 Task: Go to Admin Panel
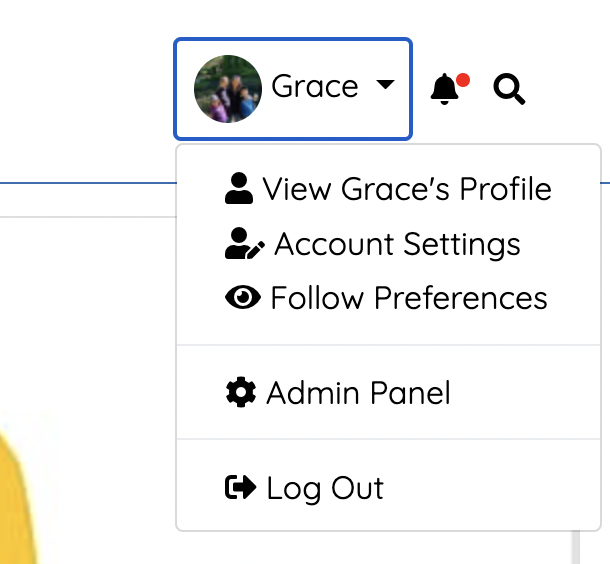(389, 392)
